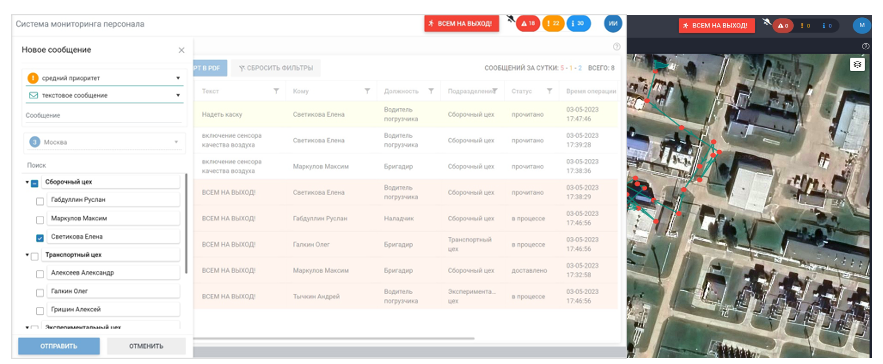Click help question icon in left window
The height and width of the screenshot is (364, 883).
616,47
